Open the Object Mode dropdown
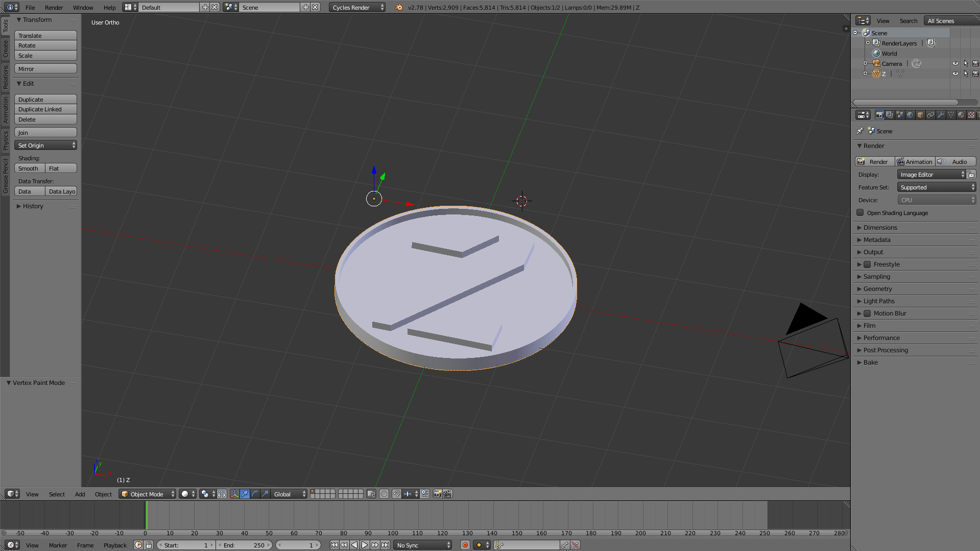This screenshot has width=980, height=551. point(147,494)
